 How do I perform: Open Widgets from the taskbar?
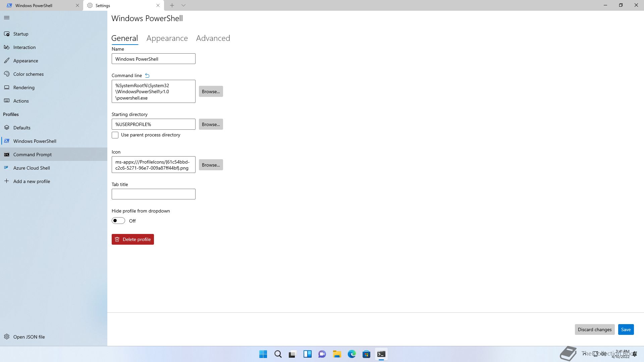tap(308, 354)
